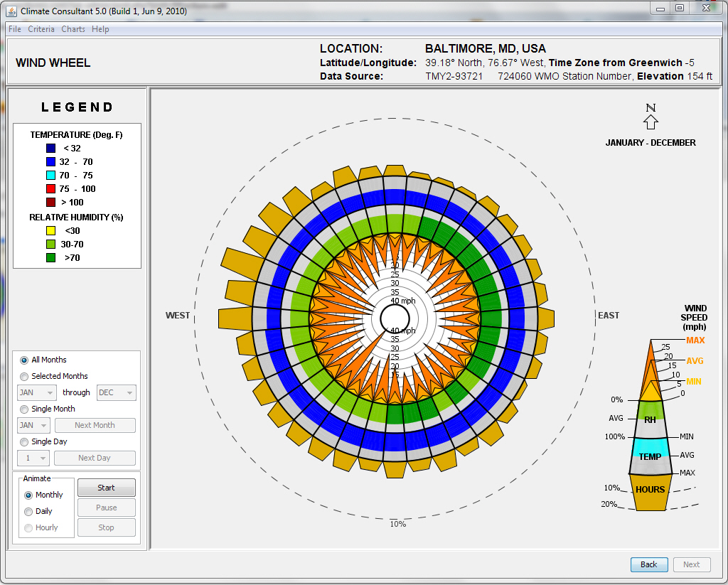Open the Criteria menu

[41, 29]
